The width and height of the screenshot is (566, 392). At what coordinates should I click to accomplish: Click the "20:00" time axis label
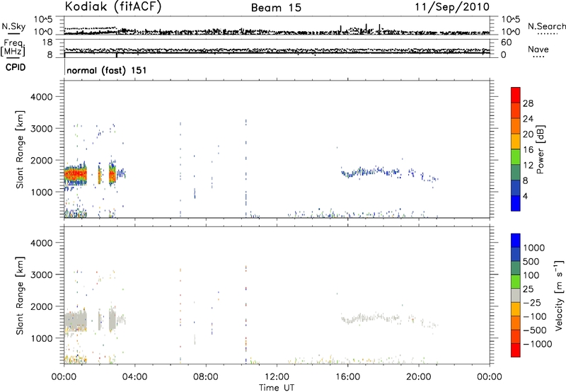click(419, 377)
